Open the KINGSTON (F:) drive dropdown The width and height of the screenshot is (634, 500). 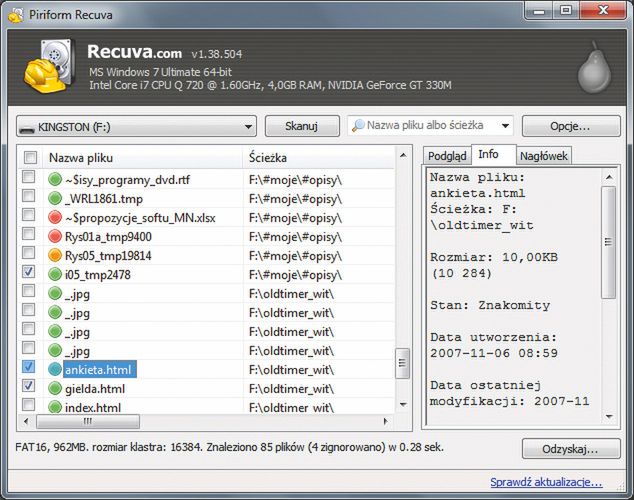(136, 127)
